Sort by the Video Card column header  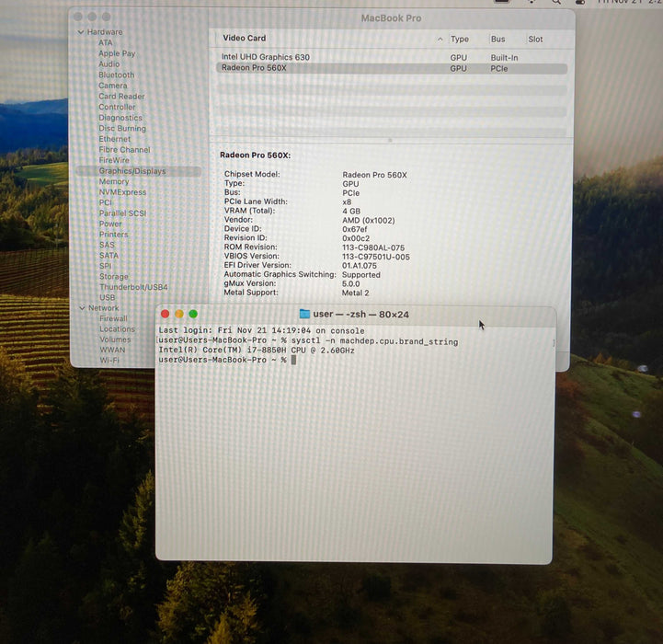pos(245,38)
